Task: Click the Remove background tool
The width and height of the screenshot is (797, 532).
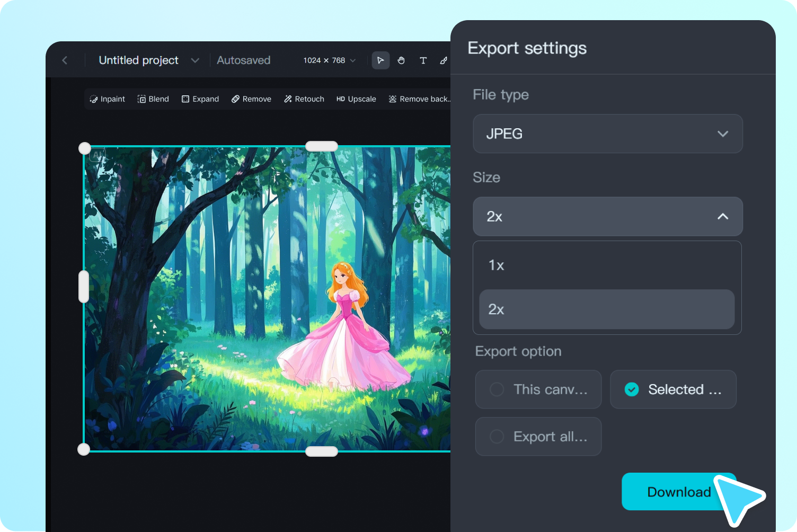Action: [x=419, y=99]
